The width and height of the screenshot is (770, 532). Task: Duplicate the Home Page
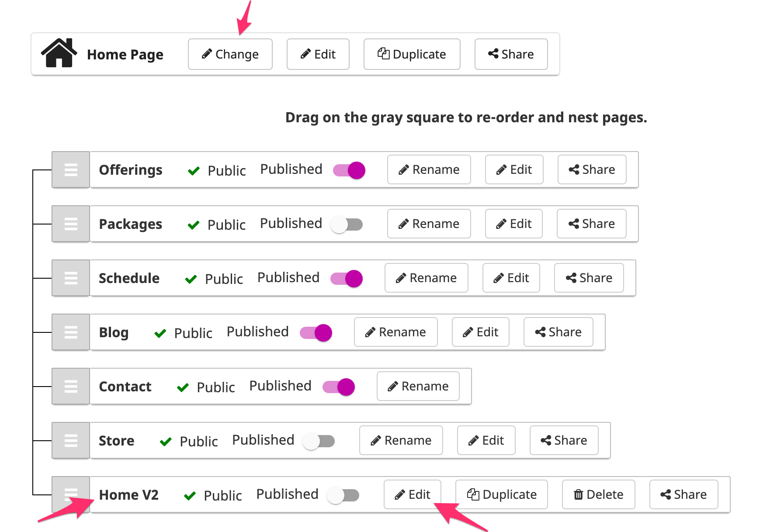pos(412,54)
